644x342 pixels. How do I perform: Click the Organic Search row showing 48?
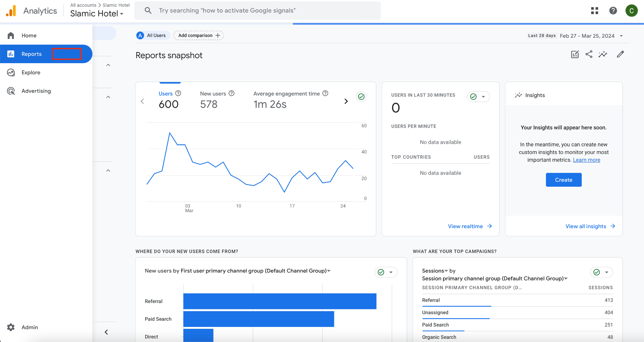(517, 337)
